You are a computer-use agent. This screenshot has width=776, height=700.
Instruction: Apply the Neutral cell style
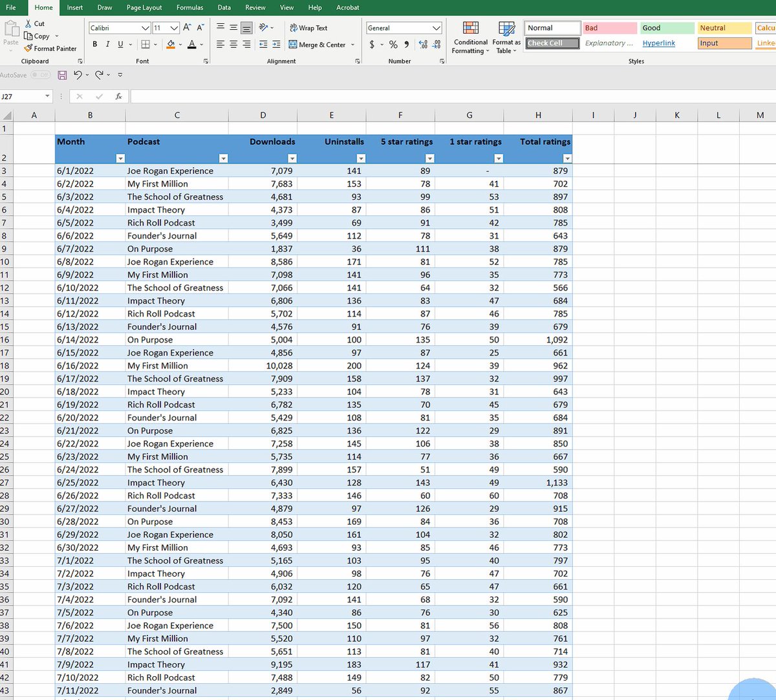[725, 28]
